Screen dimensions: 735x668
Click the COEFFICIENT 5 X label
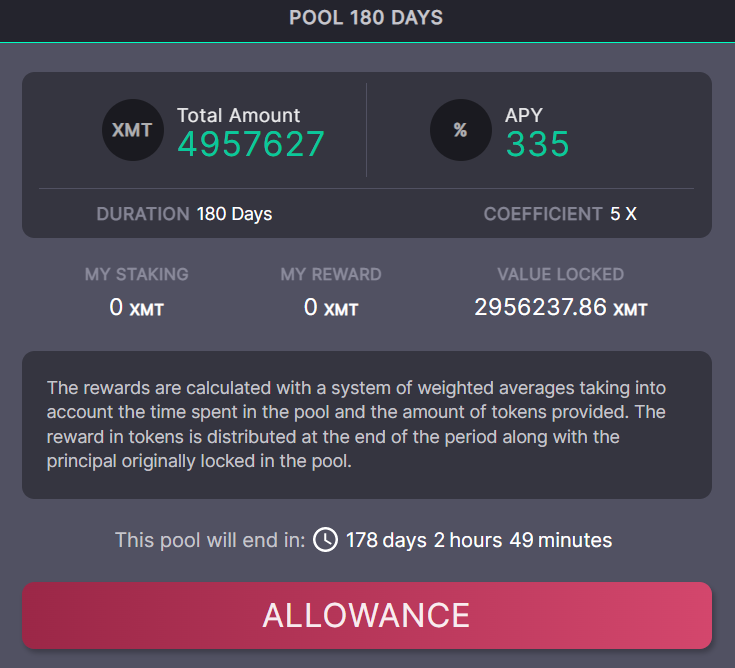[x=560, y=214]
